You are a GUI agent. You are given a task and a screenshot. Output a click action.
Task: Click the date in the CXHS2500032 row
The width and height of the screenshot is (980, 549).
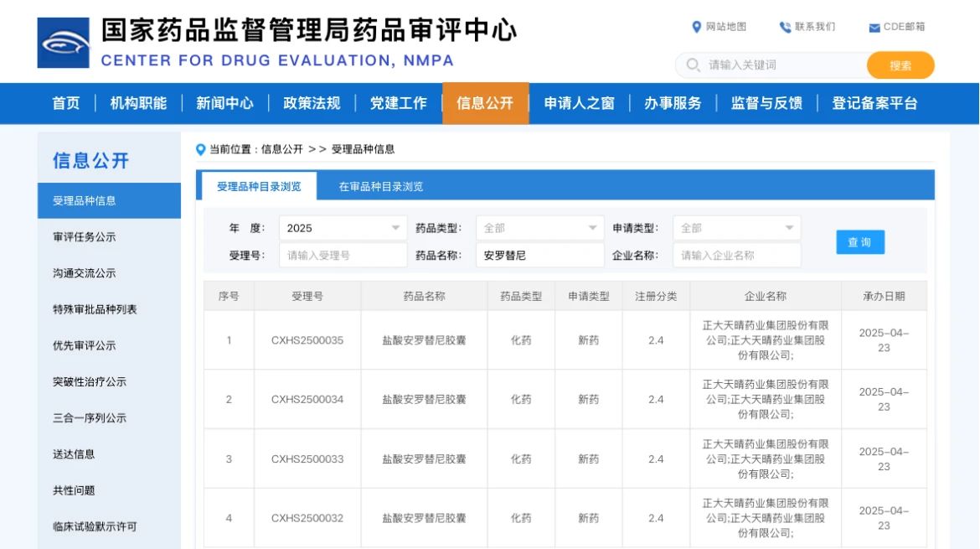coord(884,518)
